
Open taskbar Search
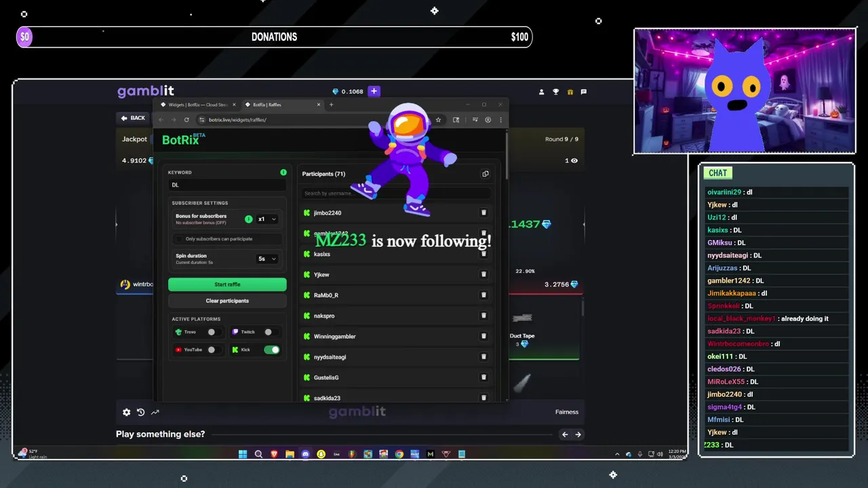[x=258, y=454]
